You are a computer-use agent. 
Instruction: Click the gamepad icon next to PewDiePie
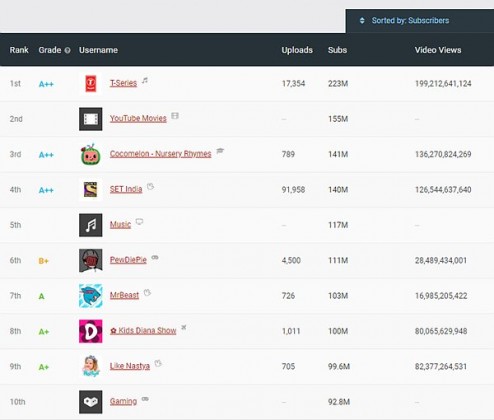(x=155, y=257)
